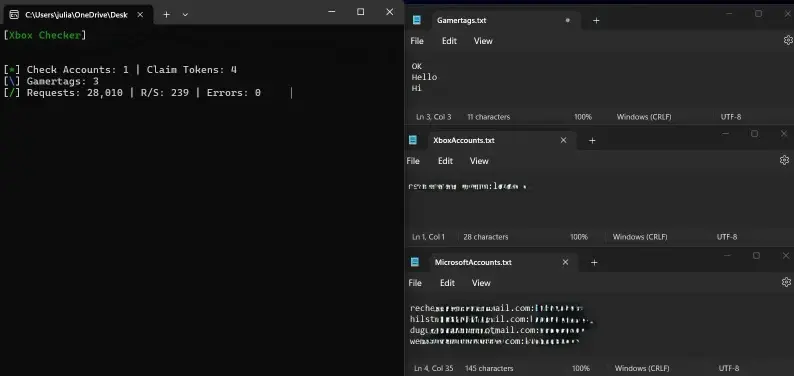Image resolution: width=794 pixels, height=376 pixels.
Task: Click the 'Hello' line in Gamertags.txt
Action: point(424,77)
